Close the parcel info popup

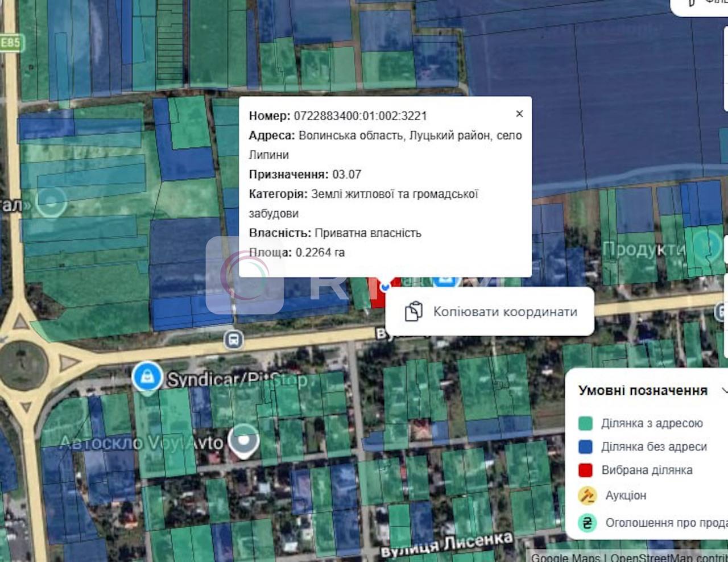(x=519, y=114)
